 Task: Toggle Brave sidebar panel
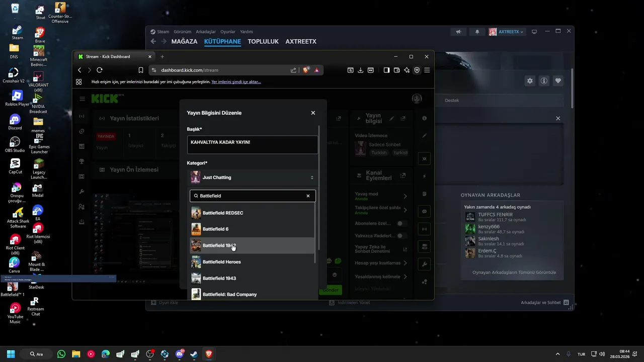[386, 70]
